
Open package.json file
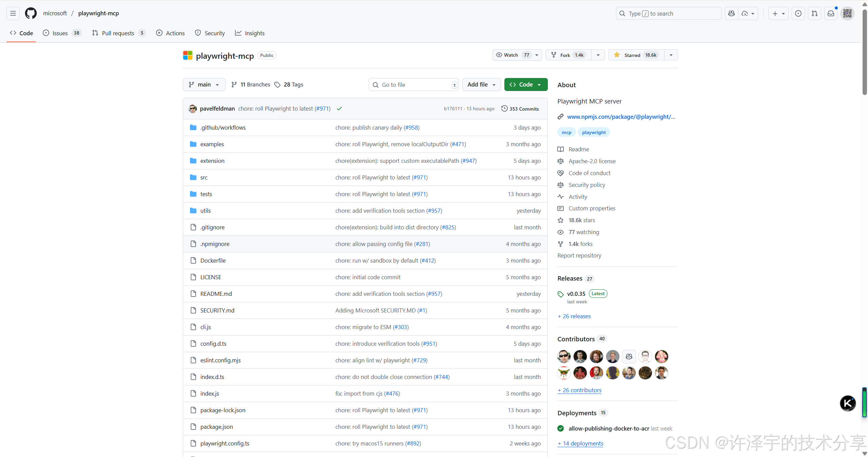tap(216, 427)
